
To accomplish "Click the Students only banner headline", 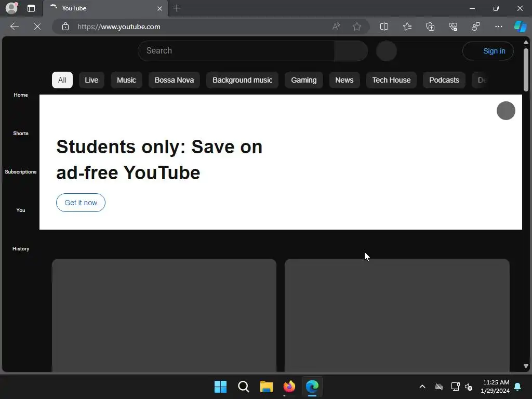I will (x=159, y=159).
